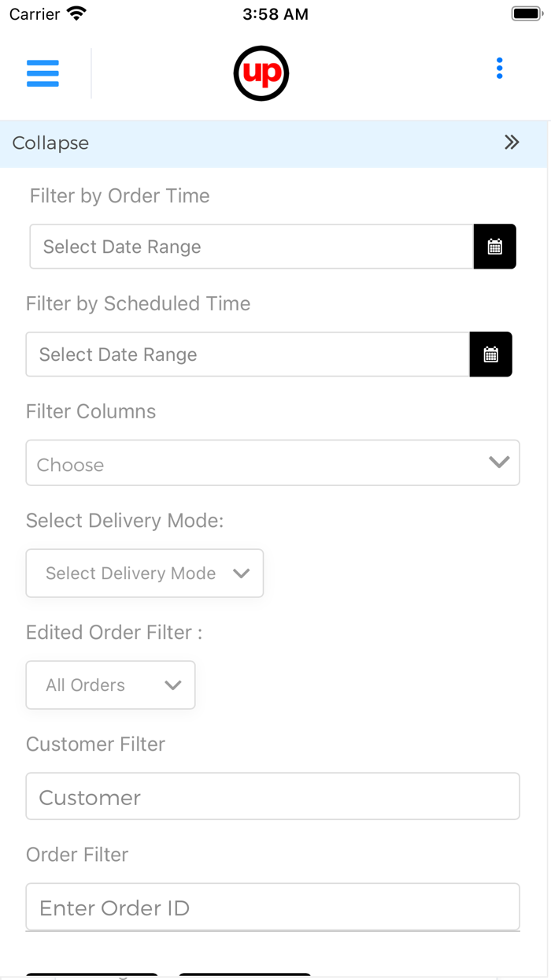Open the Select Delivery Mode dropdown
The image size is (551, 980).
point(145,574)
